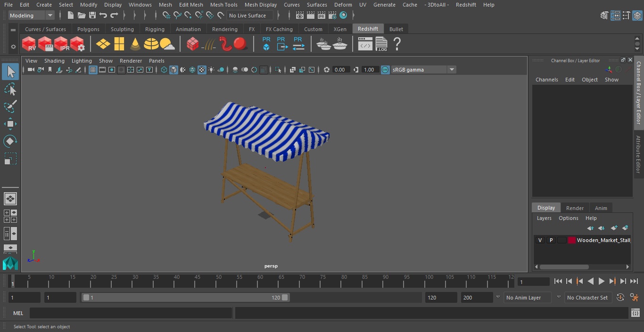Create a Redshift proxy PR cube
The height and width of the screenshot is (332, 644).
point(266,44)
